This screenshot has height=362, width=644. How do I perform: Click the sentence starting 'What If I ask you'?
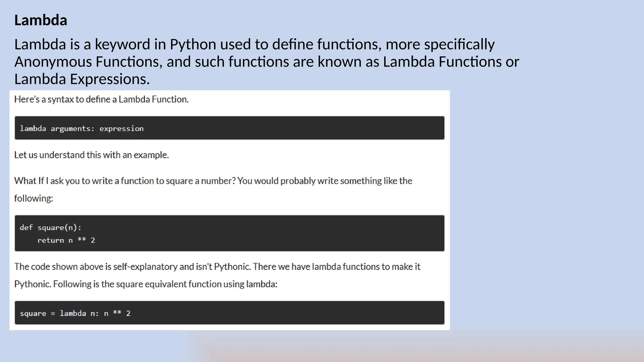[213, 181]
